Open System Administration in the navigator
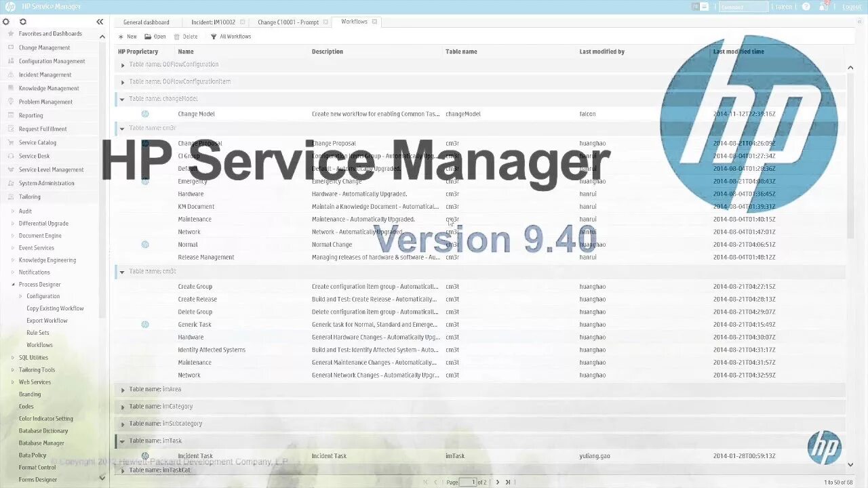Viewport: 868px width, 488px height. point(46,183)
